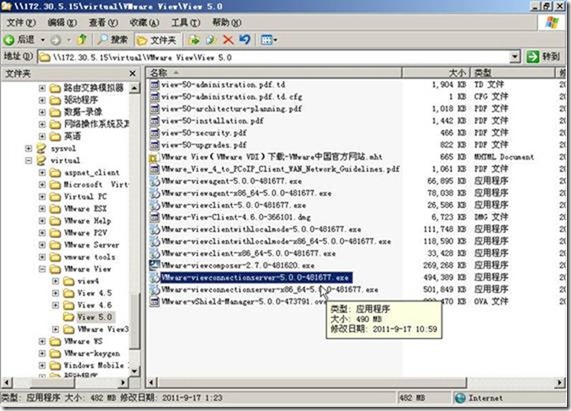Select the VMware ESX folder in tree
The height and width of the screenshot is (411, 571).
[x=85, y=209]
